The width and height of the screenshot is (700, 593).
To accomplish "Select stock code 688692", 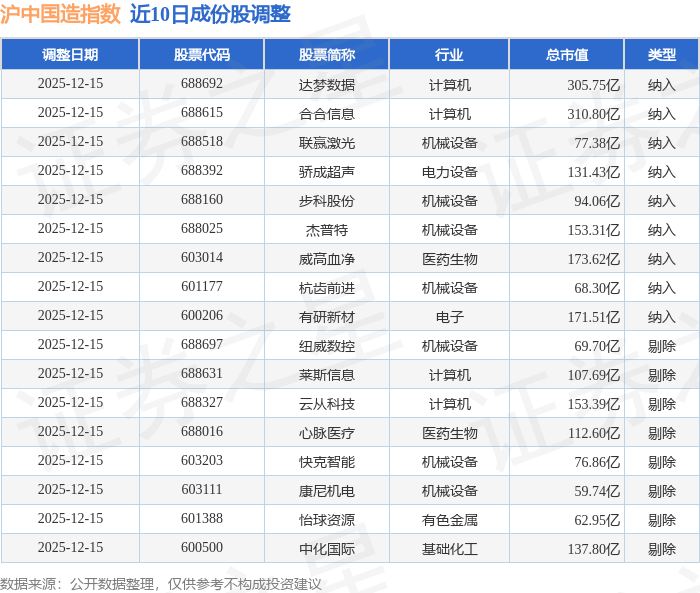I will [202, 84].
